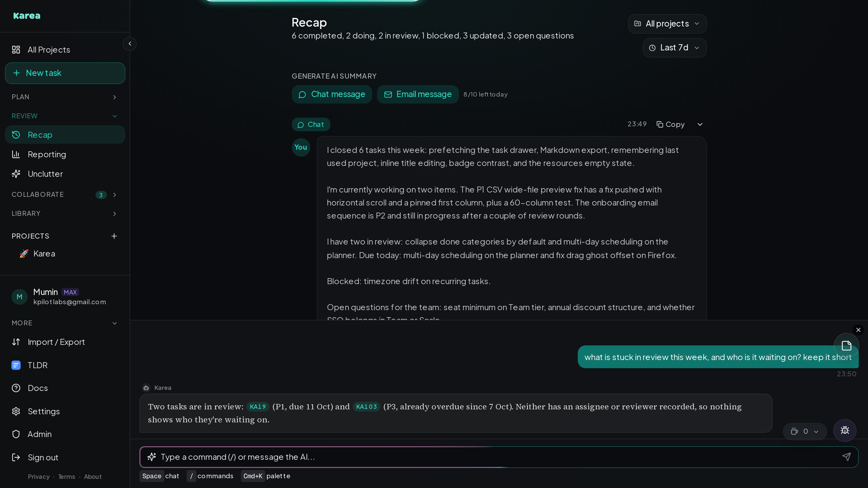
Task: Collapse the sidebar with the arrow button
Action: 130,44
